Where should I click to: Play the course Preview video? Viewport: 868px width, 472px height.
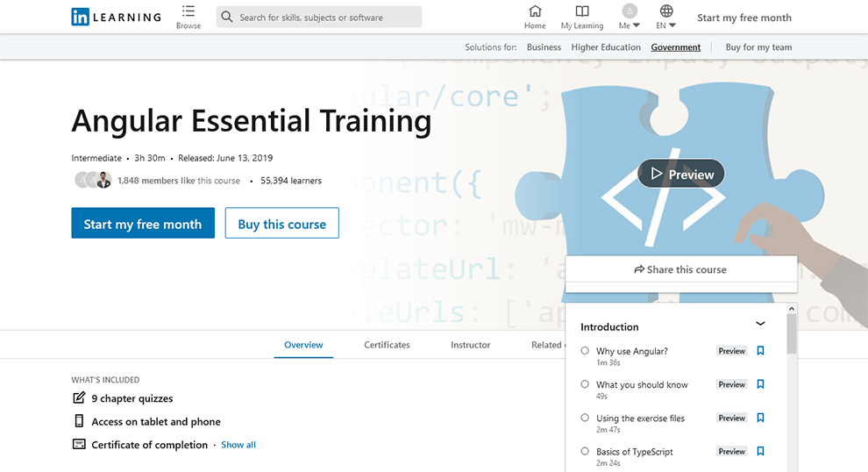[681, 174]
